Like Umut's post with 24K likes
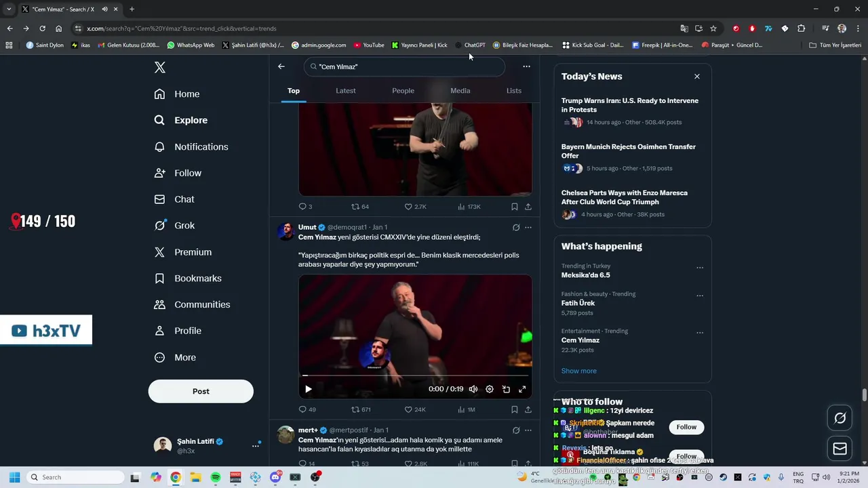 (x=415, y=410)
